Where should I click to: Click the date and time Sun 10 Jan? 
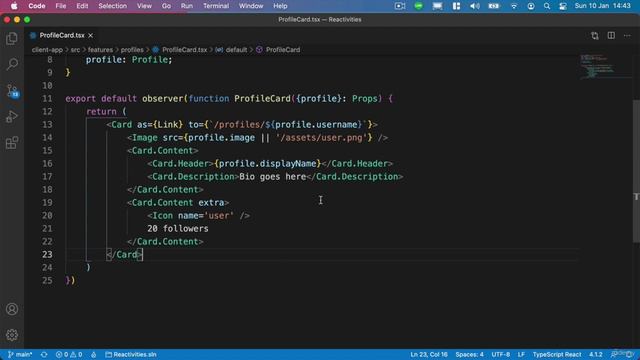(602, 6)
